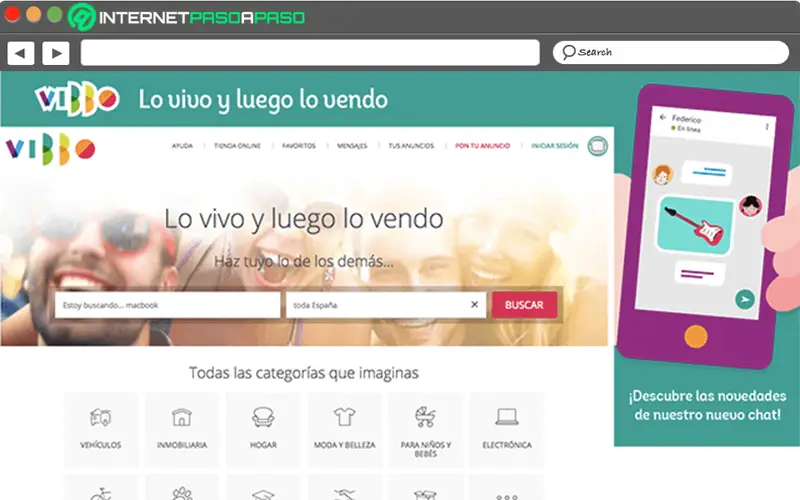Click the browser Search field
The height and width of the screenshot is (500, 800).
point(671,52)
